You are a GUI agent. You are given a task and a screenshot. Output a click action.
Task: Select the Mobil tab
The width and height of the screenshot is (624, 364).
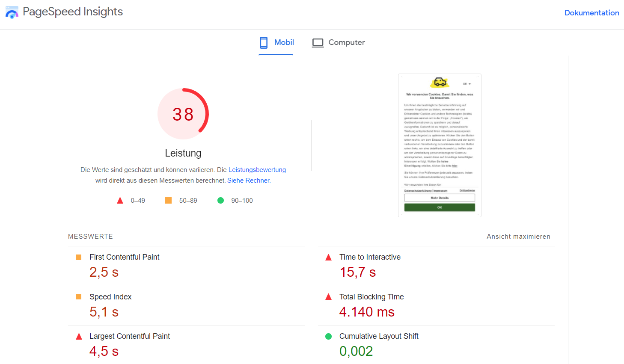pyautogui.click(x=276, y=42)
